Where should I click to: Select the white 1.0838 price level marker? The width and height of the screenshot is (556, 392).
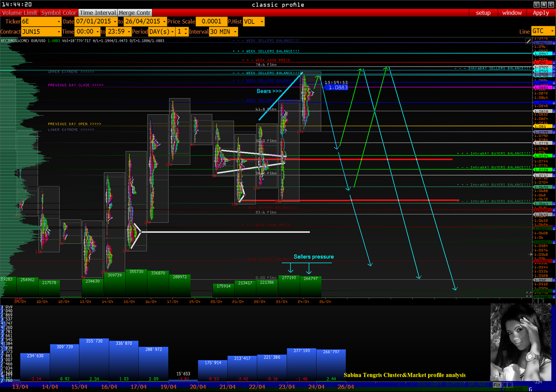[x=542, y=111]
